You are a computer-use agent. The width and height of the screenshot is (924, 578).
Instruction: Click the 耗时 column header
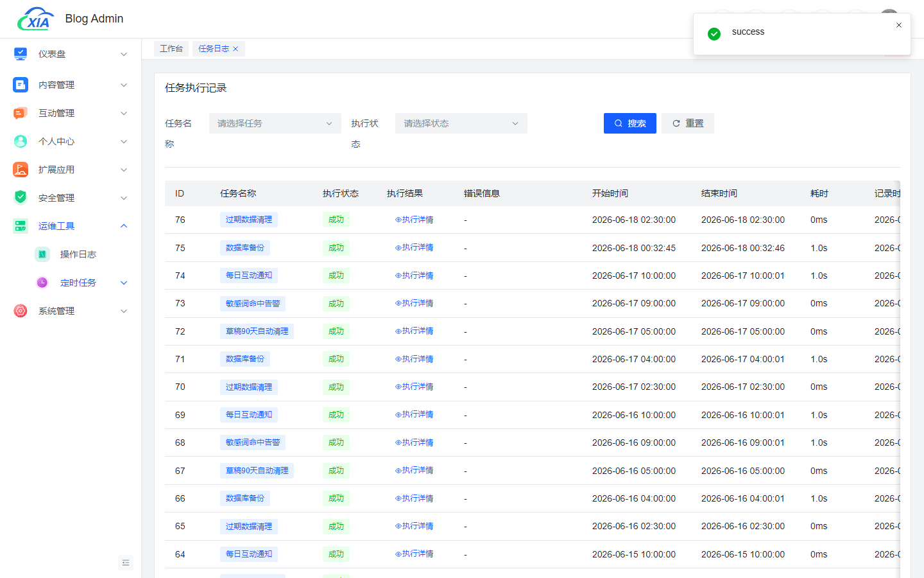(819, 193)
